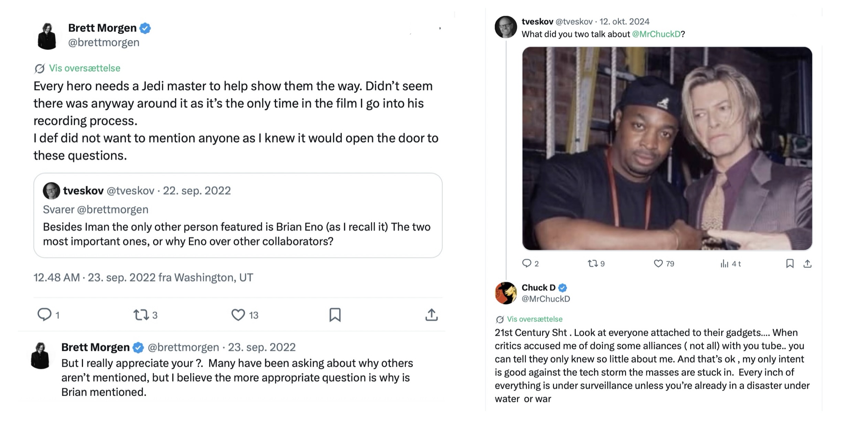Like Brett Morgen's Jedi master tweet

coord(238,315)
